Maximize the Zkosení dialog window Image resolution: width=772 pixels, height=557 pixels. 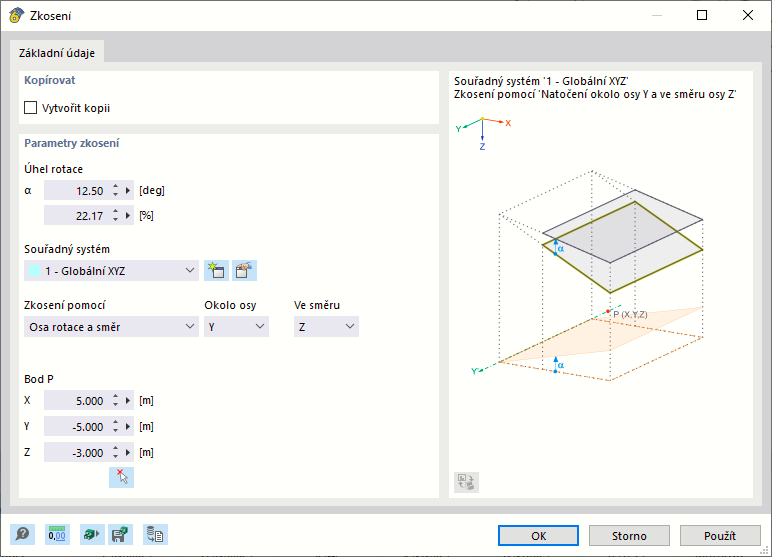702,15
